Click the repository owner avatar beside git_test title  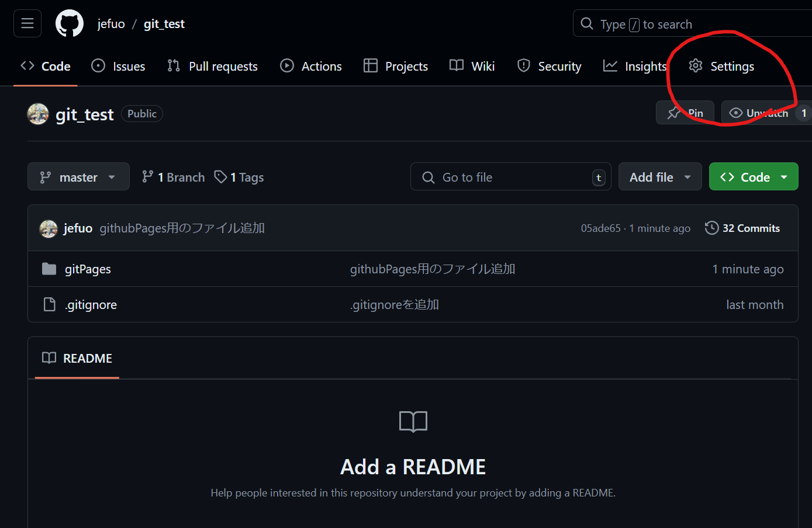38,114
